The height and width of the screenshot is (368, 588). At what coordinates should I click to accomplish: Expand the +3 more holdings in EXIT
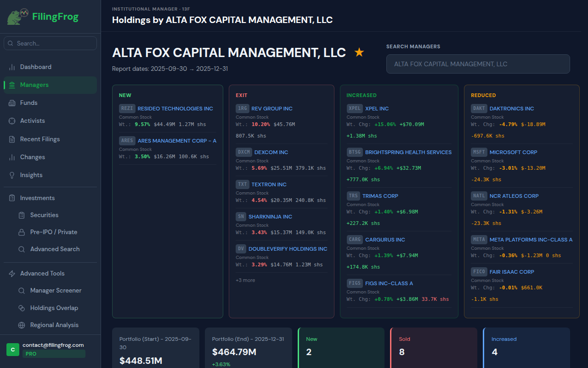pos(245,280)
